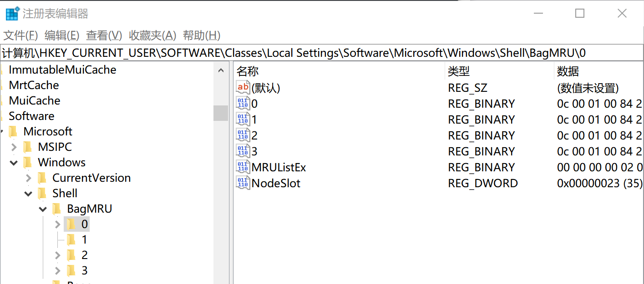This screenshot has width=644, height=284.
Task: Collapse the Shell key
Action: [28, 193]
